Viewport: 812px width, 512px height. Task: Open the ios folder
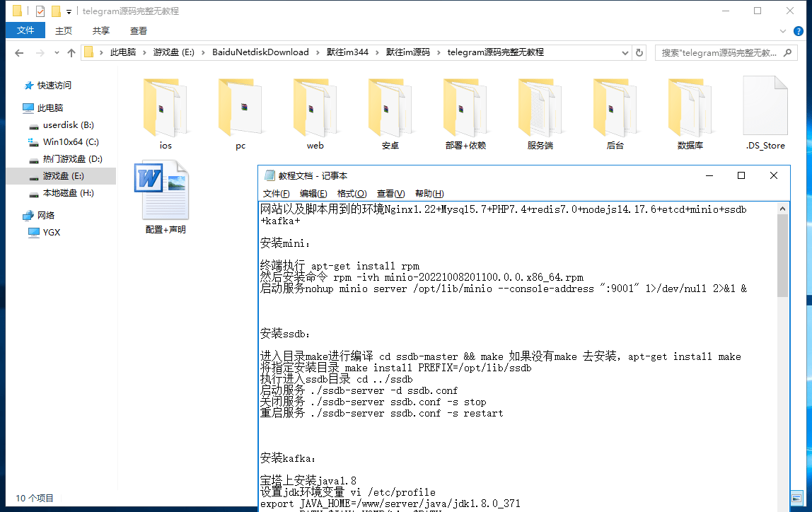166,114
